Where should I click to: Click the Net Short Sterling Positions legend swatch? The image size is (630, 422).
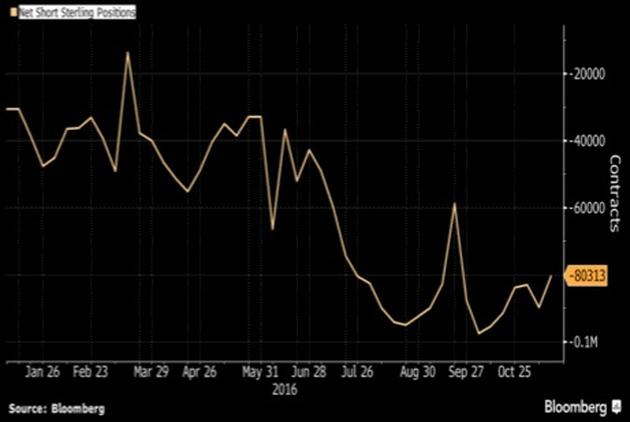(x=9, y=13)
